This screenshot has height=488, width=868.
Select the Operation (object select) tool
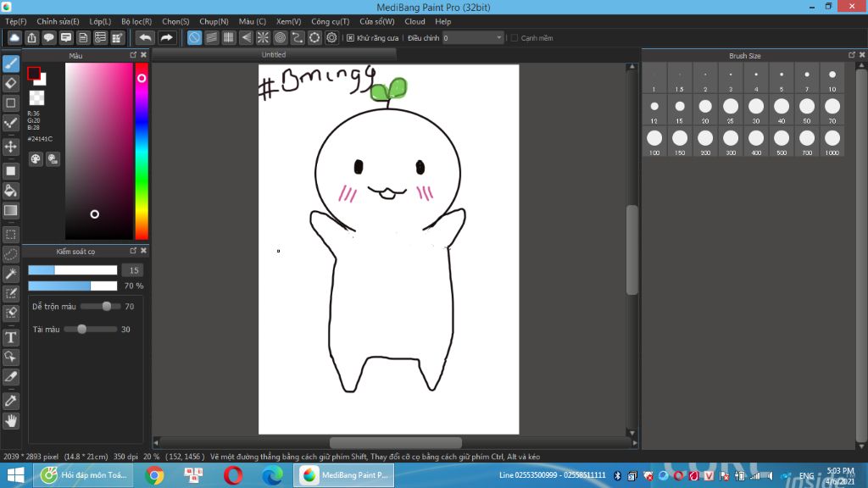coord(10,357)
